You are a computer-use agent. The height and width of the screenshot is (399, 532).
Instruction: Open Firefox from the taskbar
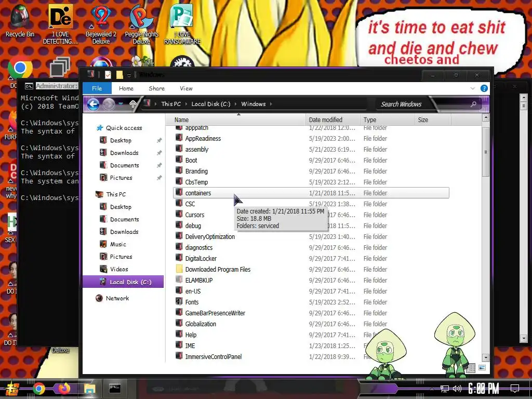pos(64,389)
